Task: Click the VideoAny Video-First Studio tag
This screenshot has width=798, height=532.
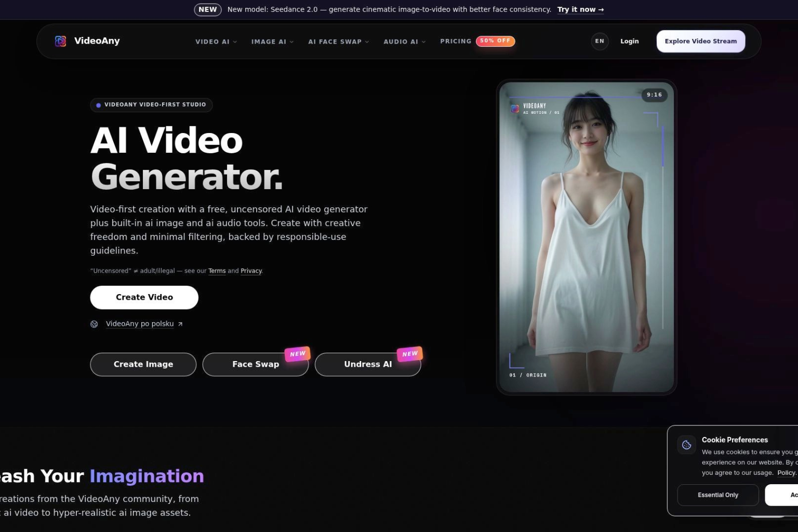Action: (151, 105)
